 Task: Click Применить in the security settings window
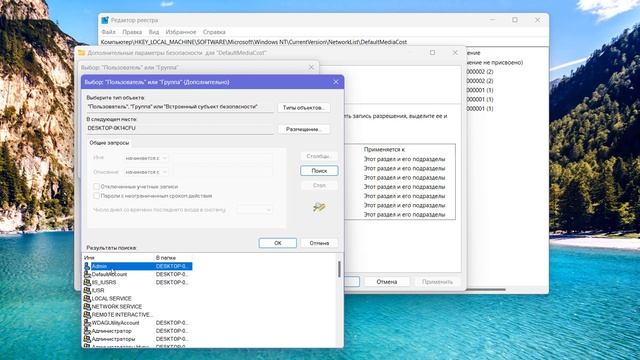click(437, 282)
